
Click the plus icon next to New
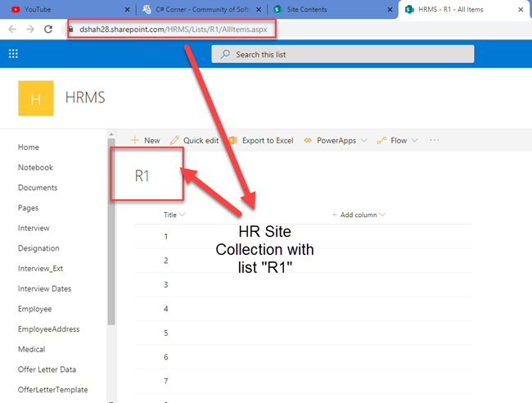click(135, 140)
